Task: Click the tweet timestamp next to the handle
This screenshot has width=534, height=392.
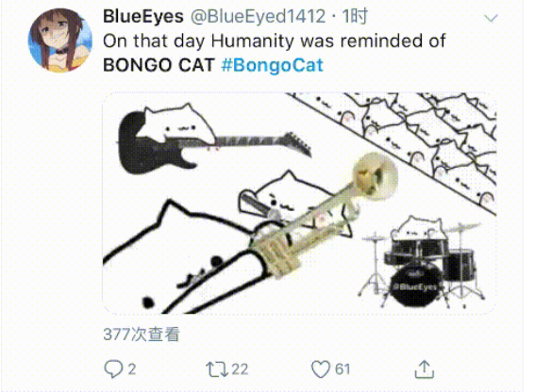Action: pyautogui.click(x=355, y=16)
